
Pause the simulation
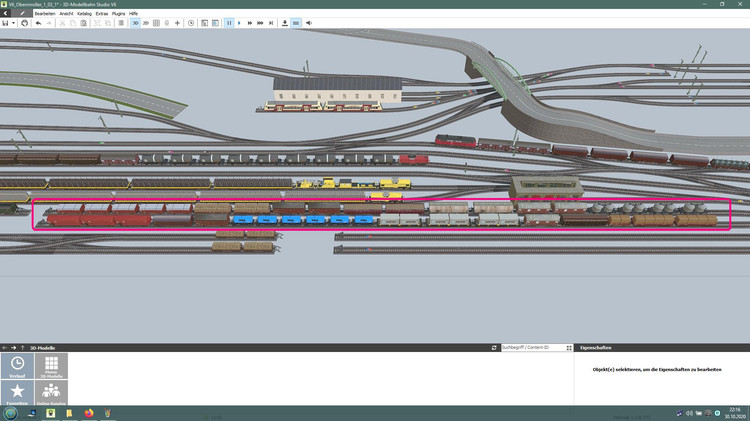[229, 22]
